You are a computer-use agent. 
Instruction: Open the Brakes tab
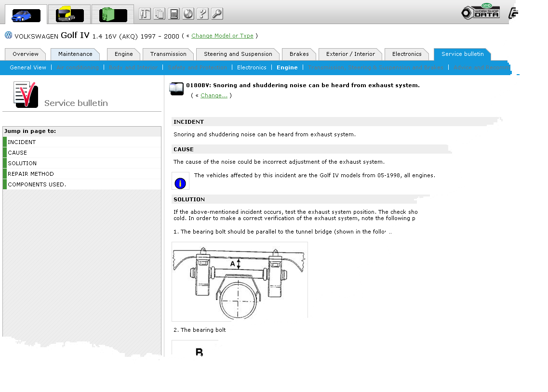click(299, 54)
